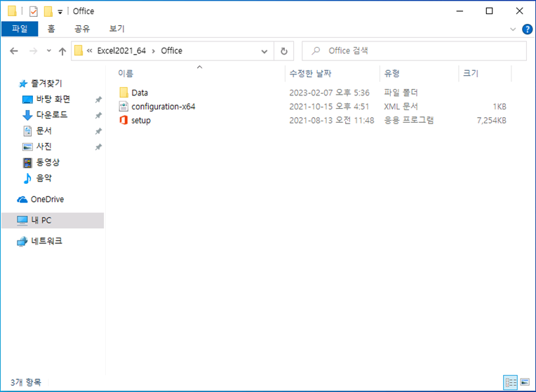Click the 파일 폴더 type cell
The height and width of the screenshot is (392, 536).
point(401,93)
